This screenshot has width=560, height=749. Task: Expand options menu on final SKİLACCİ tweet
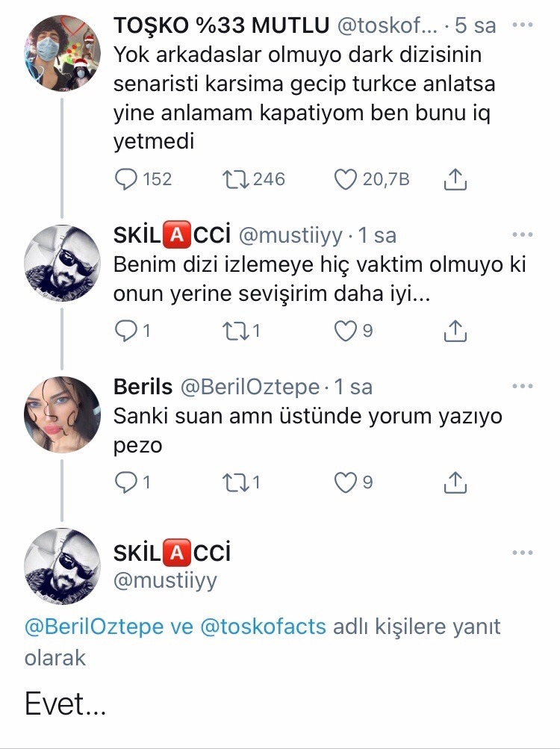(x=523, y=553)
